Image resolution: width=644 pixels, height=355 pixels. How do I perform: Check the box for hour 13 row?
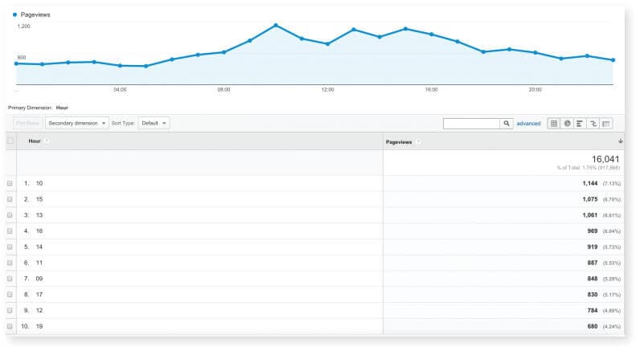[x=10, y=214]
